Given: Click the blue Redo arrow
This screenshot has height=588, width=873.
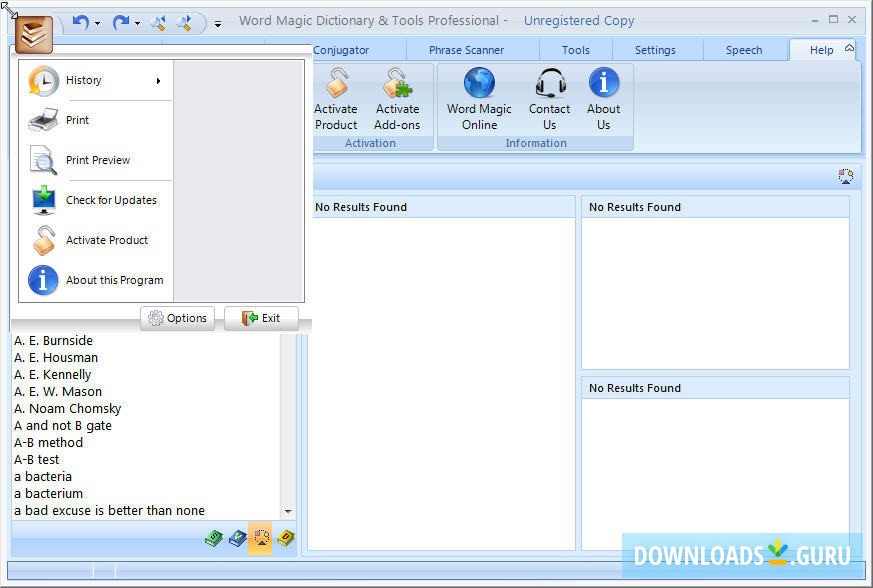Looking at the screenshot, I should click(x=120, y=23).
